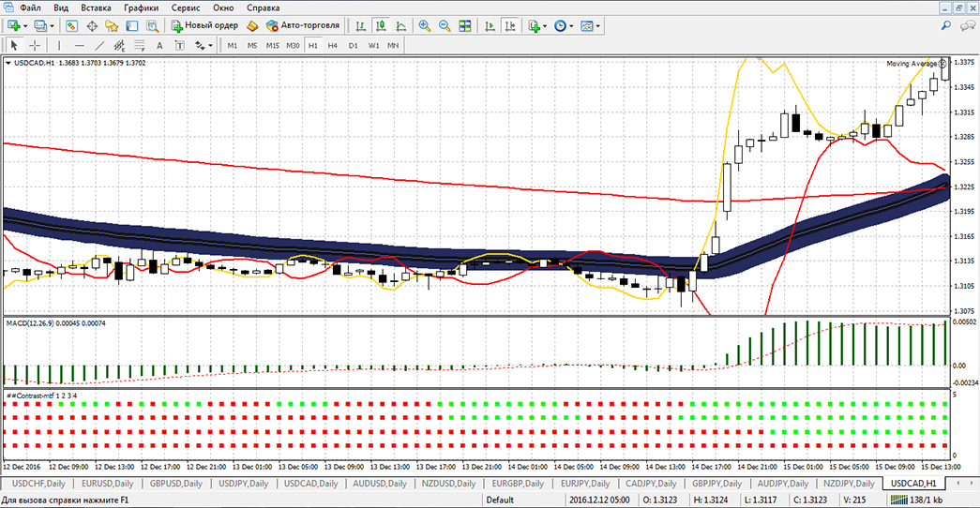Toggle the chart shift icon
This screenshot has width=980, height=508.
(510, 25)
